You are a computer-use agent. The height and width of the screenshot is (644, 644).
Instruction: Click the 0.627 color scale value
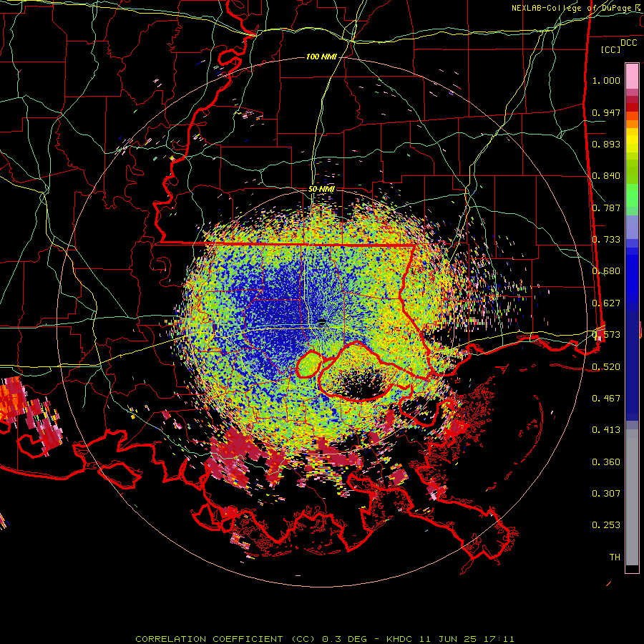(x=606, y=303)
